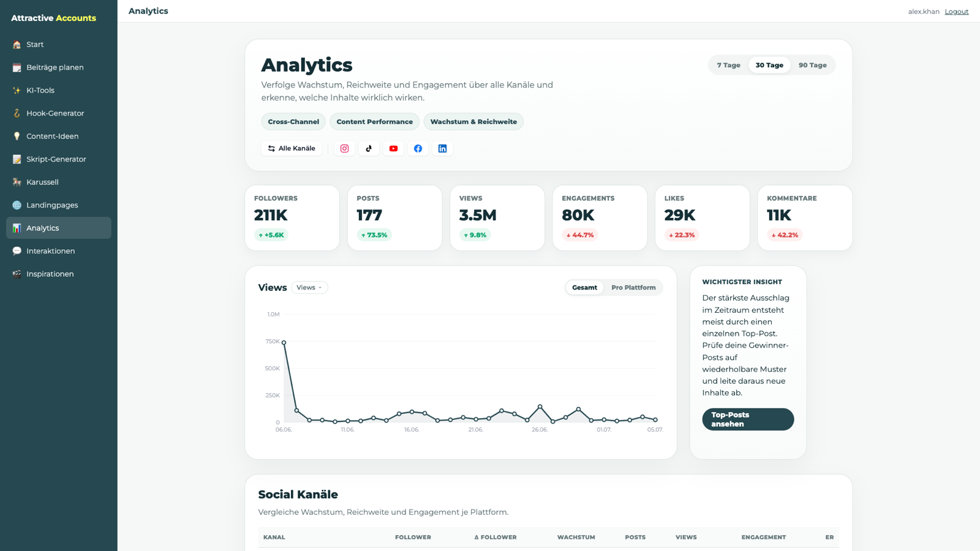Sort table by Posts column header
980x551 pixels.
pos(635,538)
